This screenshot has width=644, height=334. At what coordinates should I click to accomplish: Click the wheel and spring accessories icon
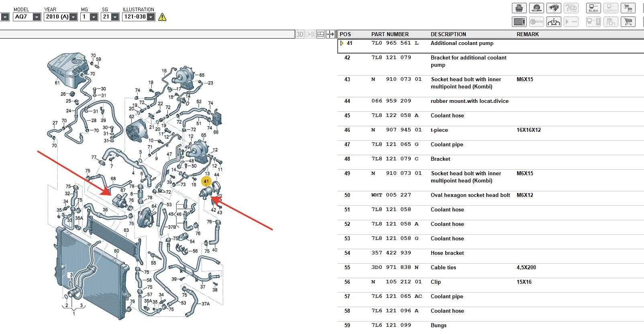536,8
